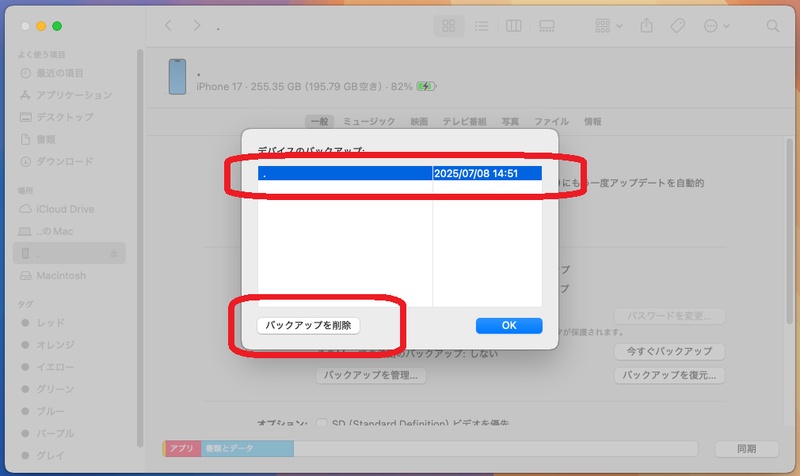
Task: Click the share icon in the toolbar
Action: 646,25
